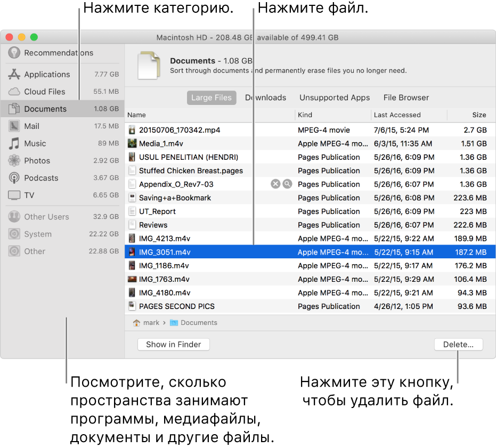This screenshot has width=496, height=448.
Task: Click the 93.6 MB size cell
Action: click(472, 306)
